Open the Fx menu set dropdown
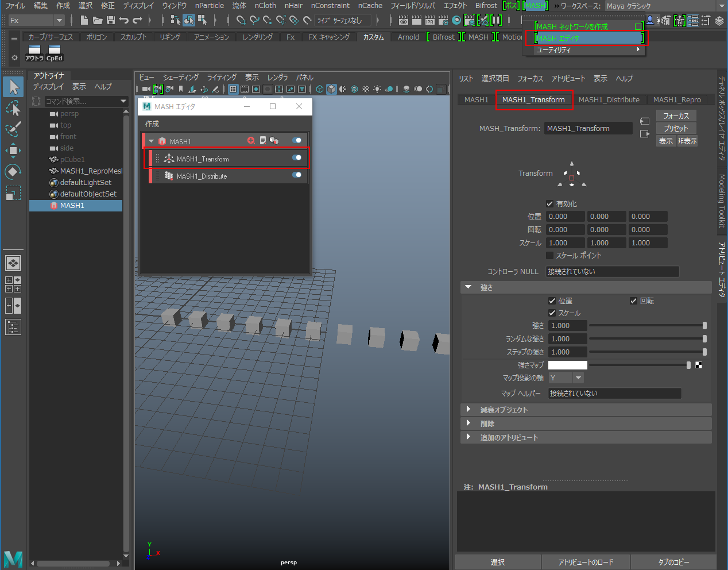This screenshot has width=728, height=570. point(36,20)
